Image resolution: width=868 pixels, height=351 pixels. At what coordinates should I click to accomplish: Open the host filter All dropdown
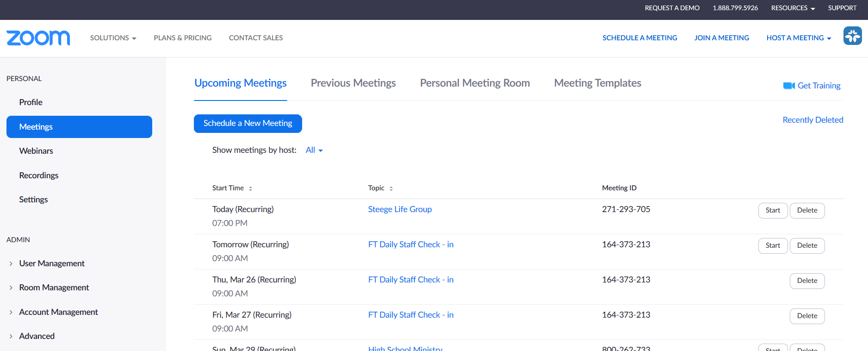coord(314,150)
